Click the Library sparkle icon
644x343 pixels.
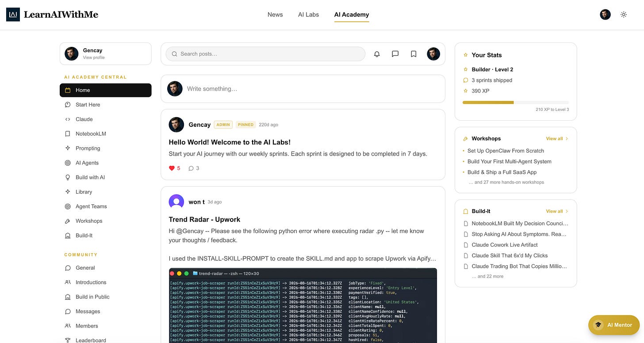tap(68, 192)
